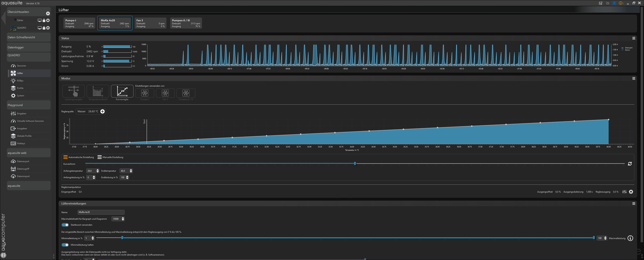Reset the curve with the refresh icon
This screenshot has width=644, height=260.
click(630, 164)
